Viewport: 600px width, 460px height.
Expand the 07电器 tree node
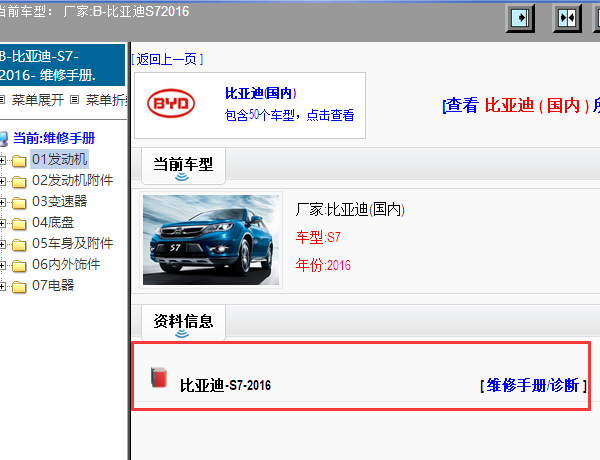click(x=2, y=286)
